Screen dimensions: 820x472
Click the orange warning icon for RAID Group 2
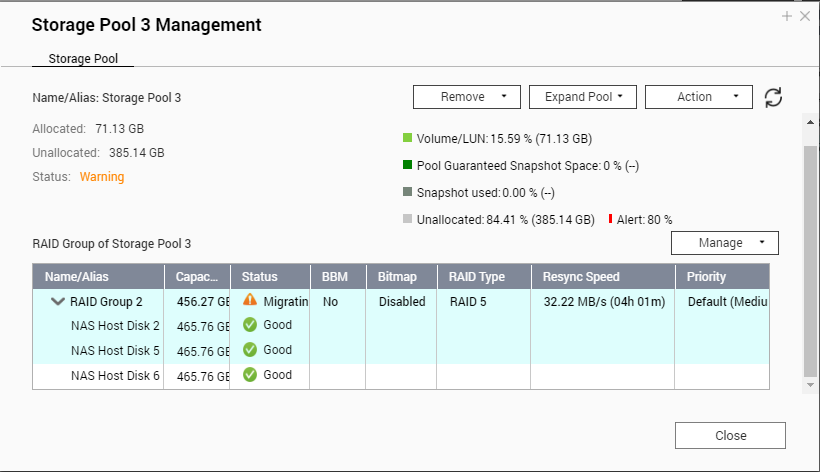tap(250, 300)
